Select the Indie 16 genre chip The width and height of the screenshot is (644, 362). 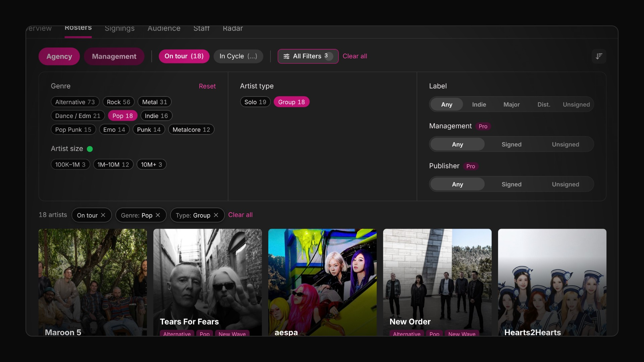[156, 116]
